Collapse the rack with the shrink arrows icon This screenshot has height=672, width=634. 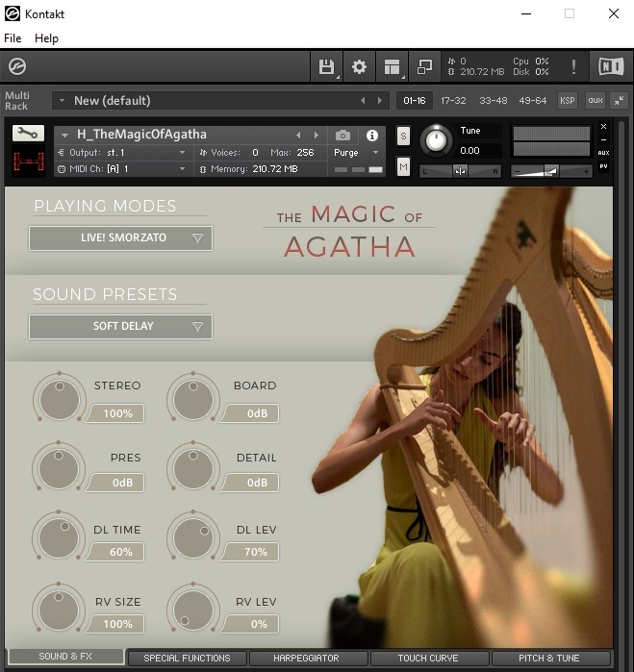coord(619,101)
